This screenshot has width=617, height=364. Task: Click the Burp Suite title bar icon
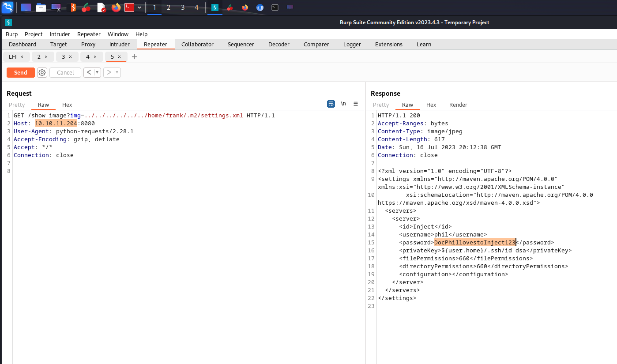click(8, 23)
